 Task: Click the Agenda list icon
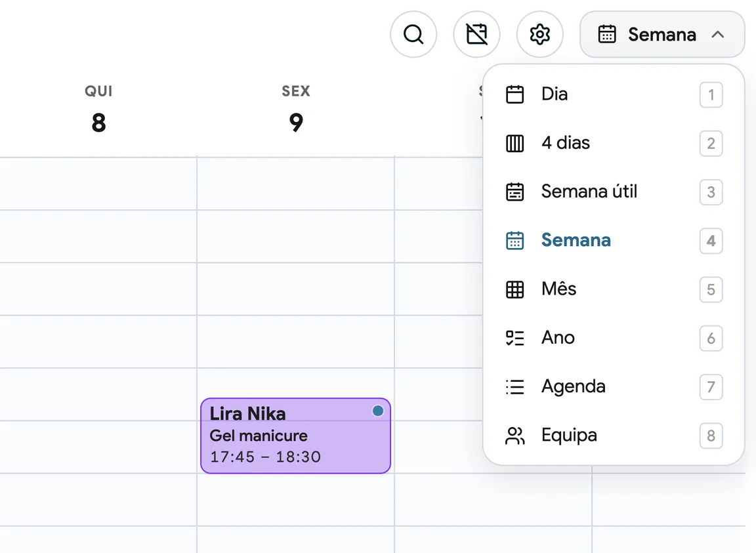click(514, 386)
